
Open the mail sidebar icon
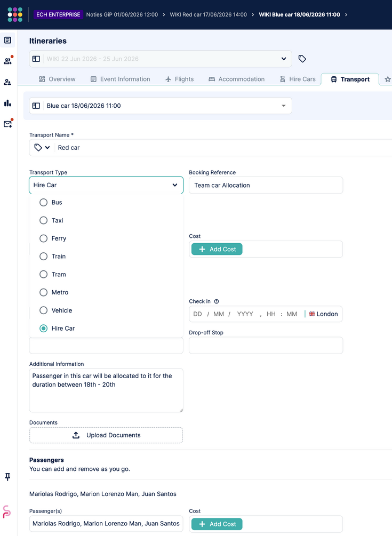pos(7,124)
